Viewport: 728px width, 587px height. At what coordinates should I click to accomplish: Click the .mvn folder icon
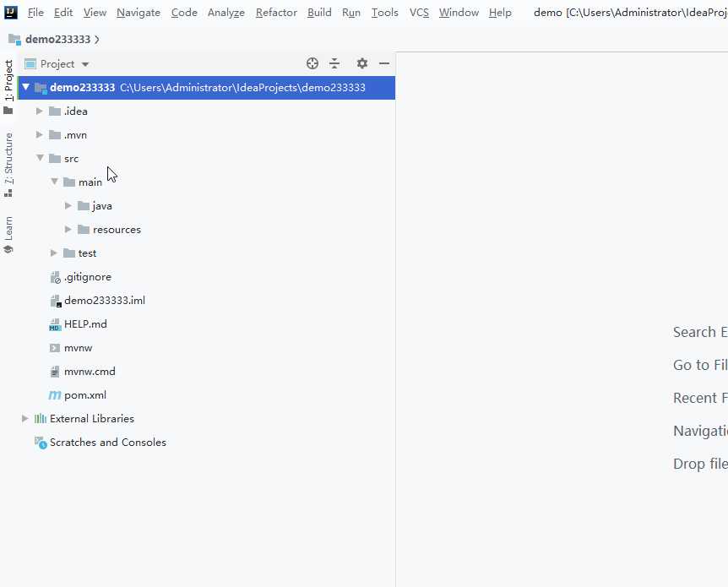pos(55,134)
